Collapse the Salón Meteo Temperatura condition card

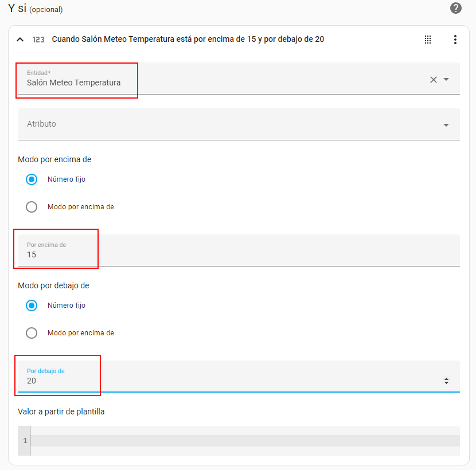(20, 40)
